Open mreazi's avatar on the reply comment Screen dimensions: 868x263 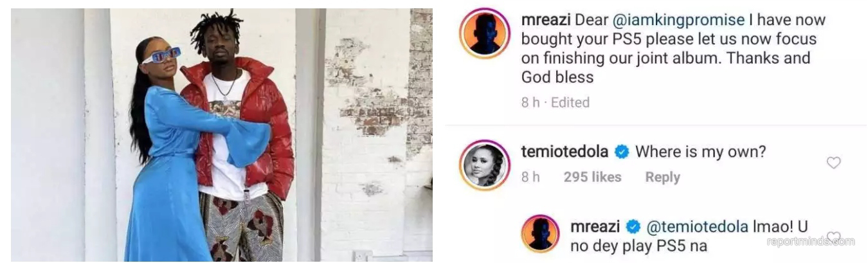click(540, 233)
